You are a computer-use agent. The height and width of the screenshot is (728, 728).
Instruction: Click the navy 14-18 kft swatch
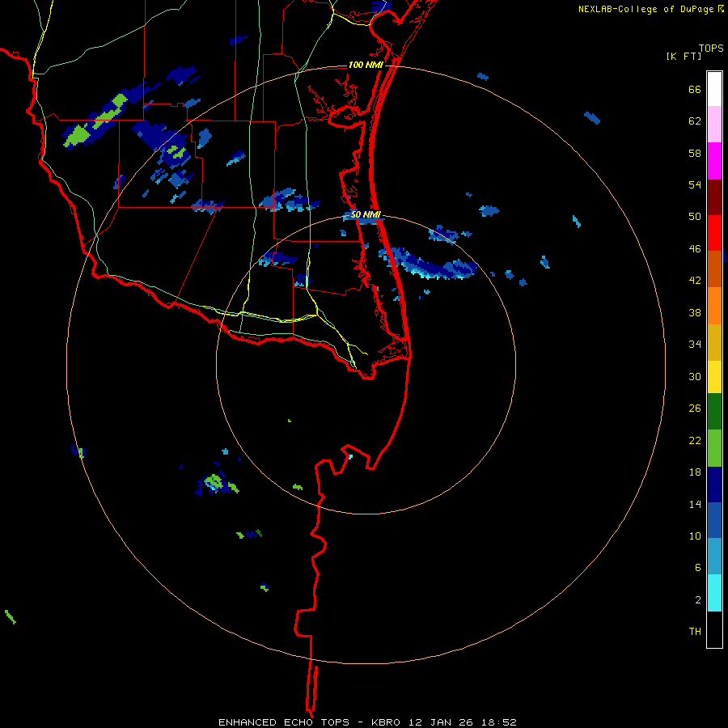point(714,485)
